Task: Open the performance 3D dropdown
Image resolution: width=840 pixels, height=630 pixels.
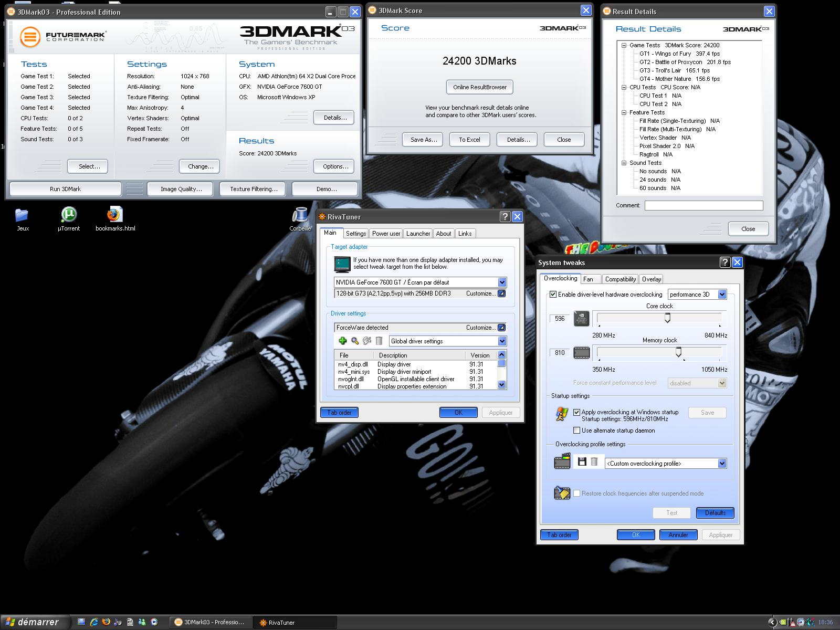Action: [x=722, y=295]
